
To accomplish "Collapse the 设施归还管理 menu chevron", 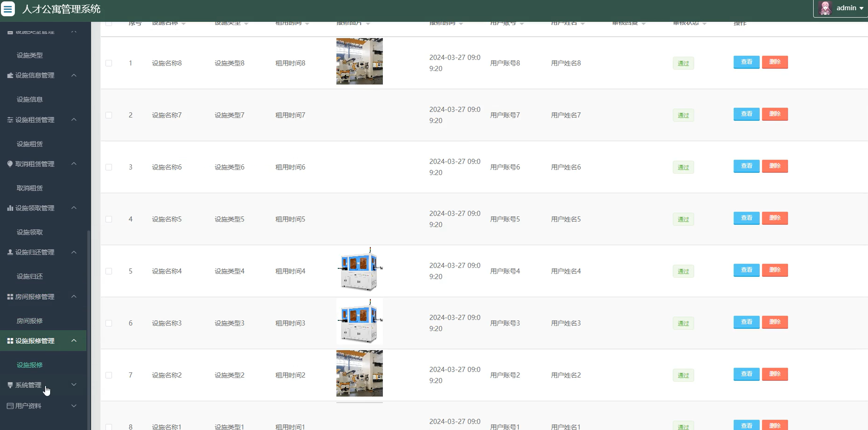I will coord(74,252).
